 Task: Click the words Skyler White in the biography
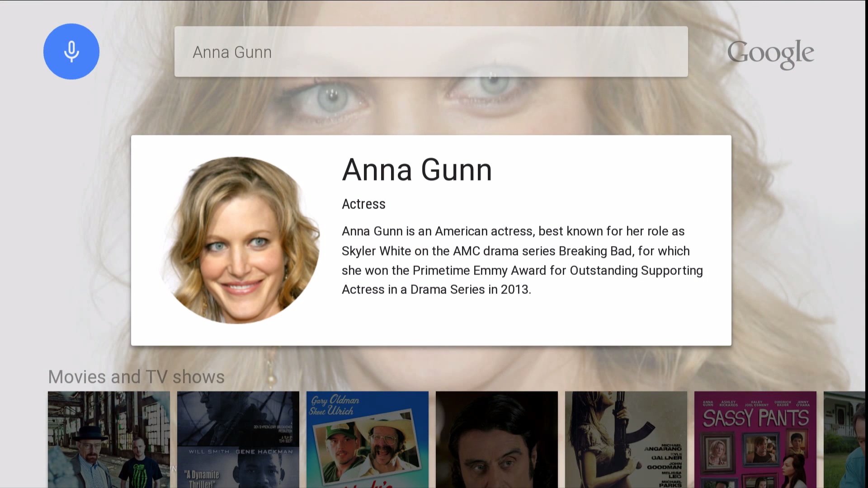tap(376, 251)
